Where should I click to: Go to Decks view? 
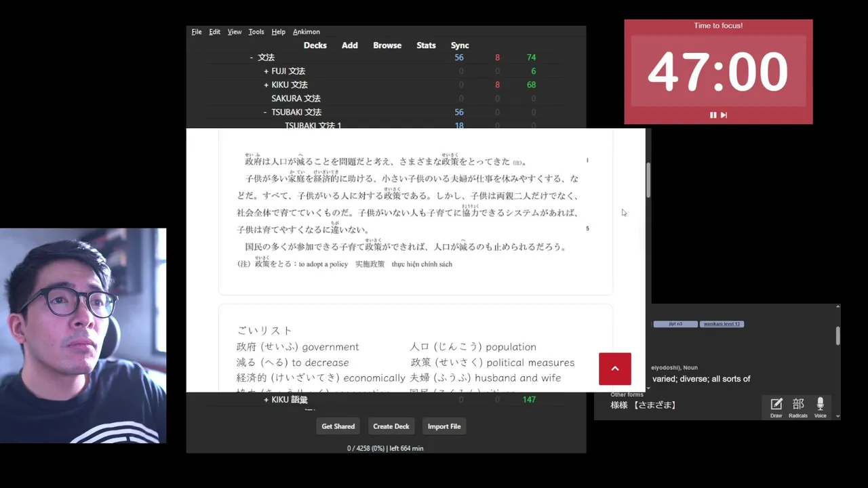coord(315,45)
